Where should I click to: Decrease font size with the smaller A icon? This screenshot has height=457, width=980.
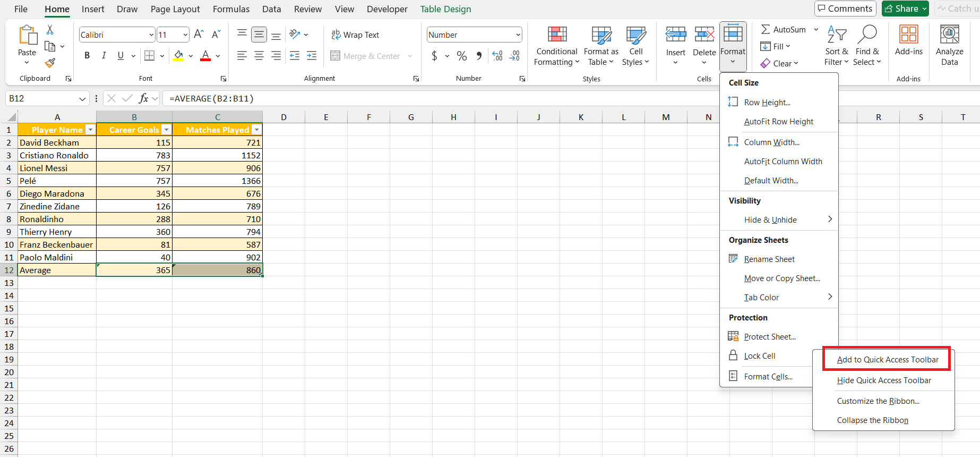(216, 35)
